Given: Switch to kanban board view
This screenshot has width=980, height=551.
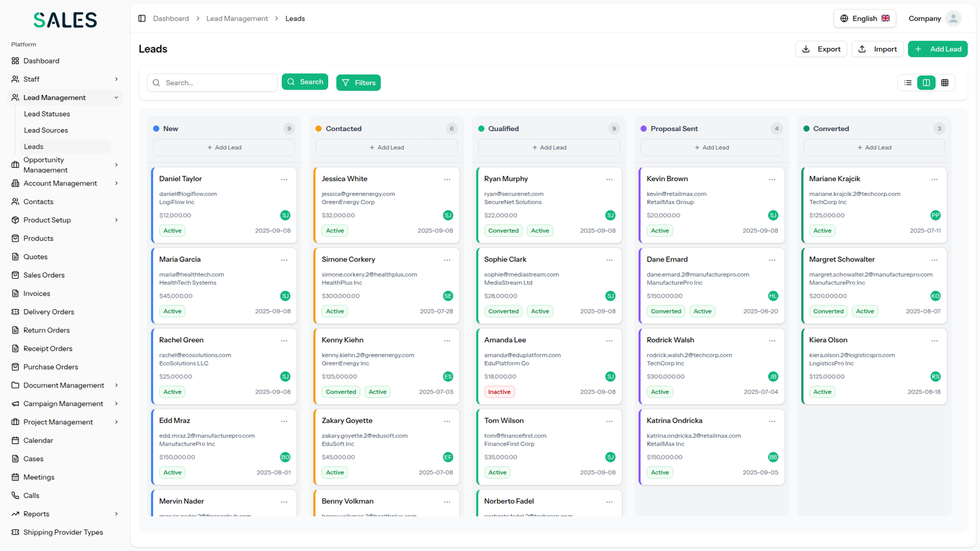Looking at the screenshot, I should point(926,83).
